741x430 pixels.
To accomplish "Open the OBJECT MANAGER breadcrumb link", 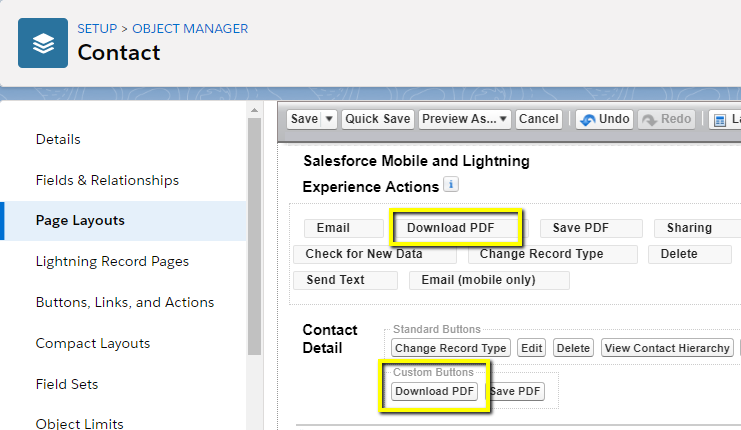I will click(190, 29).
